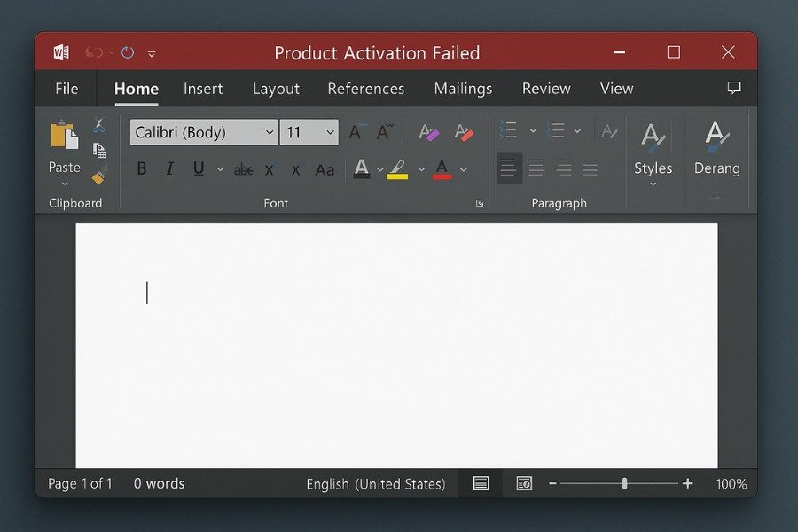
Task: Apply superscript formatting
Action: pyautogui.click(x=295, y=168)
